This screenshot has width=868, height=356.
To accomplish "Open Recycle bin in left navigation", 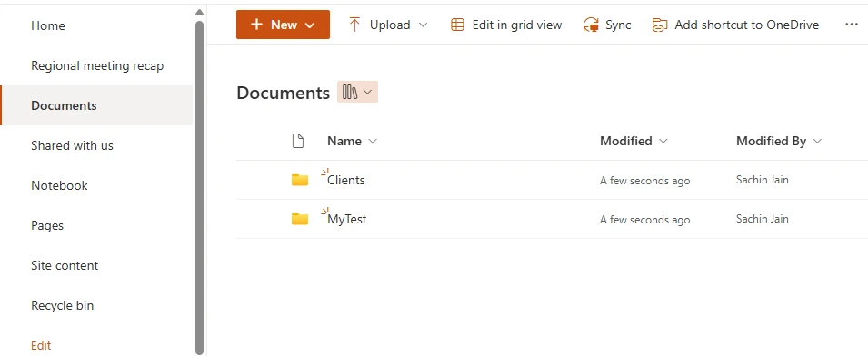I will point(63,305).
